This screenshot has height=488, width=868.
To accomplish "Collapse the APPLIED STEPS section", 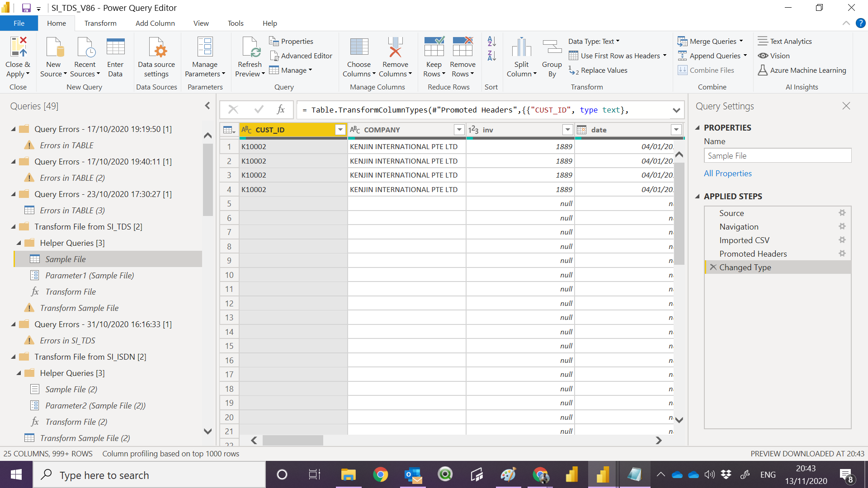I will pos(697,196).
